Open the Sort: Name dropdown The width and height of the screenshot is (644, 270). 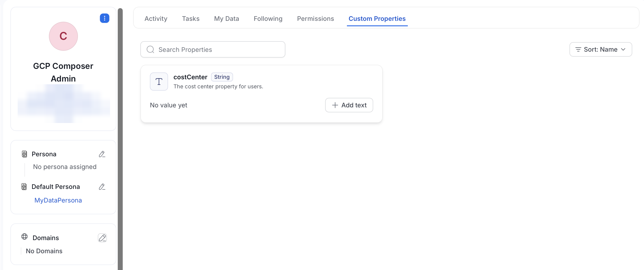[x=601, y=50]
